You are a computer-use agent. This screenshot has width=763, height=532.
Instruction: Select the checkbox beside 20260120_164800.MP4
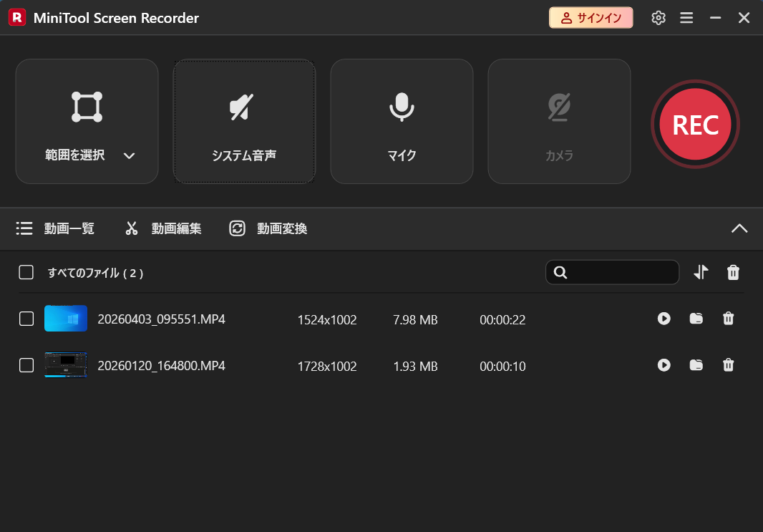click(x=26, y=365)
